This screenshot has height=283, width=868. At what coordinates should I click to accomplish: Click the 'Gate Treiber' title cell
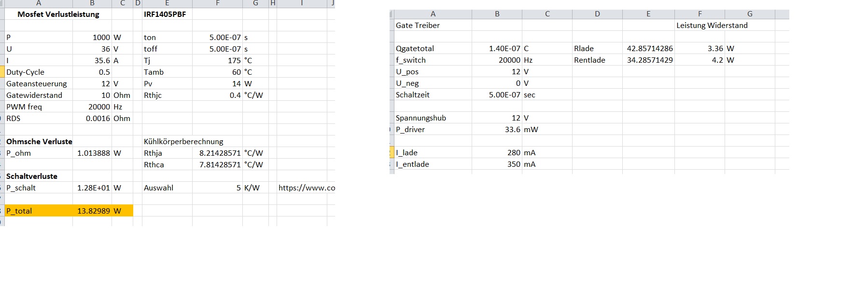point(433,25)
